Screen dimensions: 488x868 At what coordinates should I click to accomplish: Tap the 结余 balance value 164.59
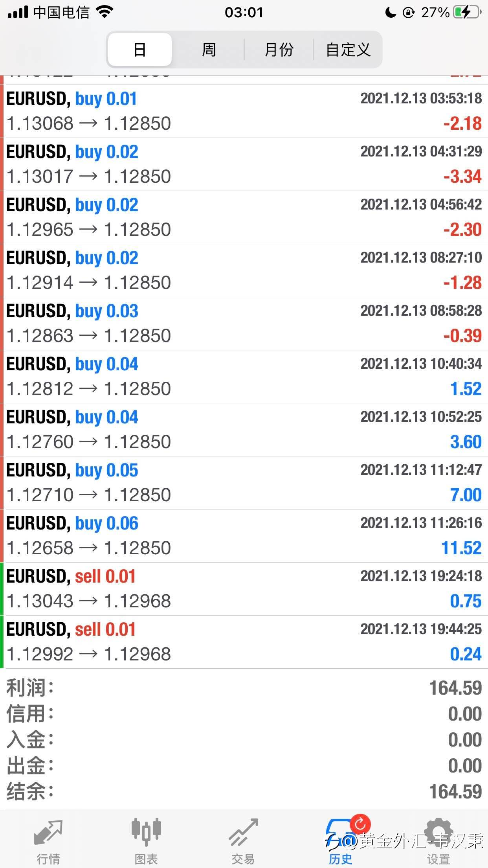pos(455,792)
